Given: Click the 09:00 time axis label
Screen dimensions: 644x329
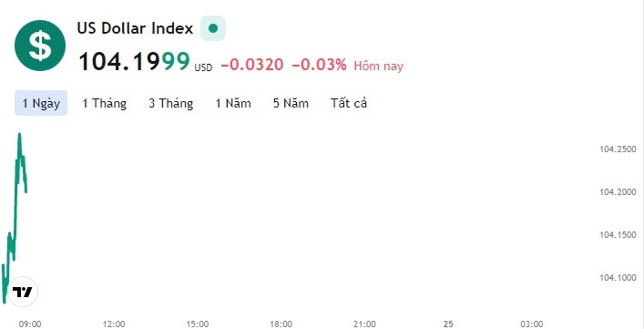Looking at the screenshot, I should click(x=30, y=324).
